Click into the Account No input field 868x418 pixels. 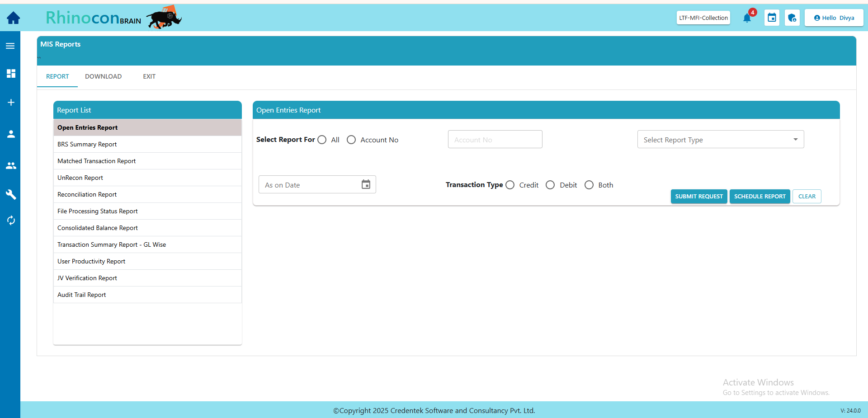(495, 140)
